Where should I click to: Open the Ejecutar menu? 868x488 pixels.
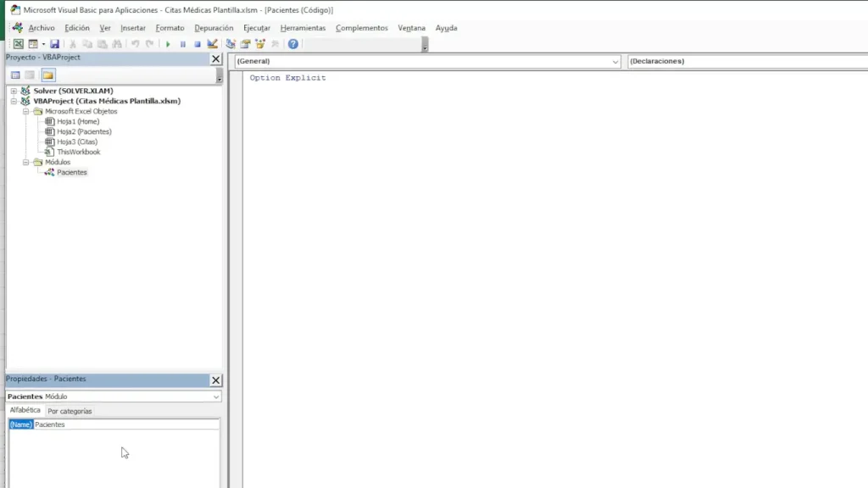click(257, 28)
